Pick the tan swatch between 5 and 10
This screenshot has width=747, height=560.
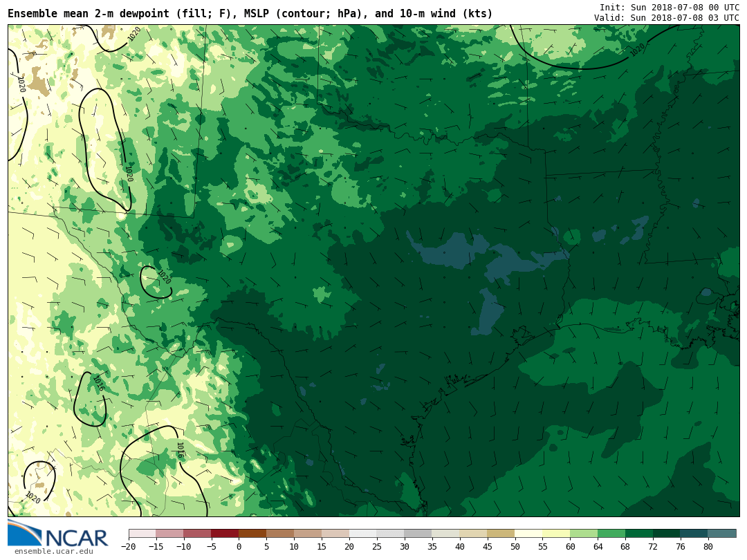(280, 534)
